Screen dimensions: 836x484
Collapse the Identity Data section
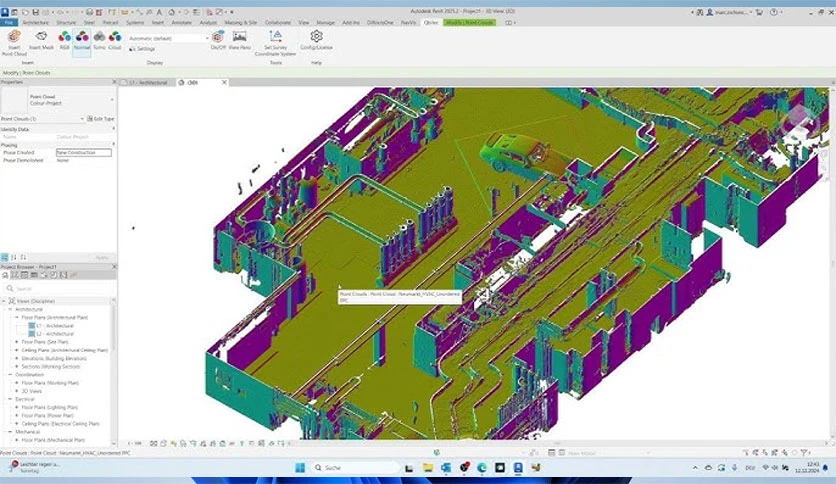point(113,129)
